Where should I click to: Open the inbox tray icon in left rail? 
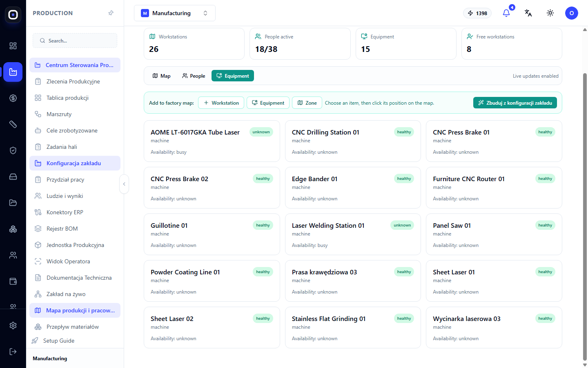(x=13, y=177)
